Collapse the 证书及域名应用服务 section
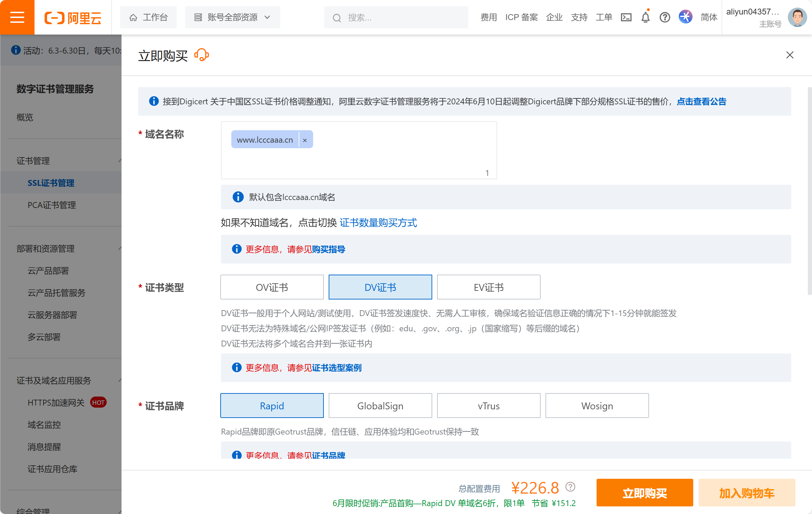The height and width of the screenshot is (514, 812). pyautogui.click(x=119, y=380)
